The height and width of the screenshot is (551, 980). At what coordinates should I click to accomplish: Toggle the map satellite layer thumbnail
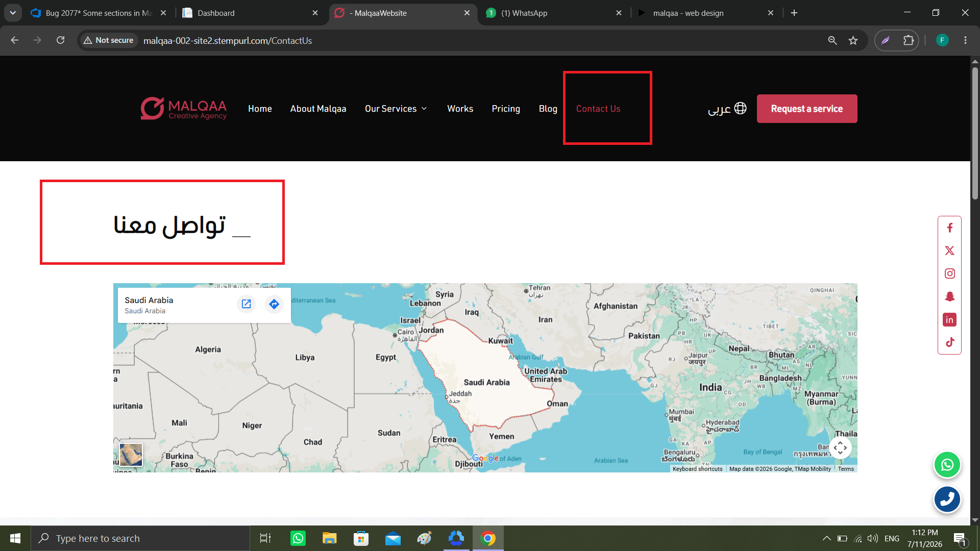pyautogui.click(x=131, y=454)
